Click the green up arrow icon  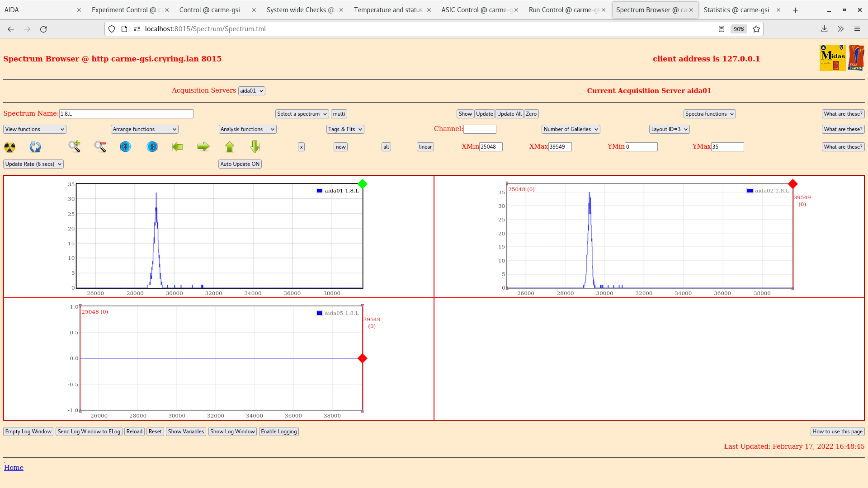click(230, 147)
